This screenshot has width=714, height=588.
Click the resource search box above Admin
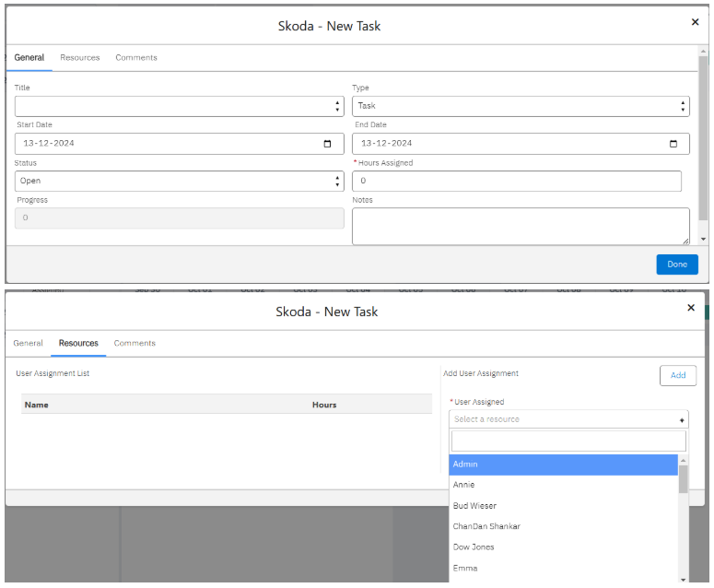click(568, 441)
